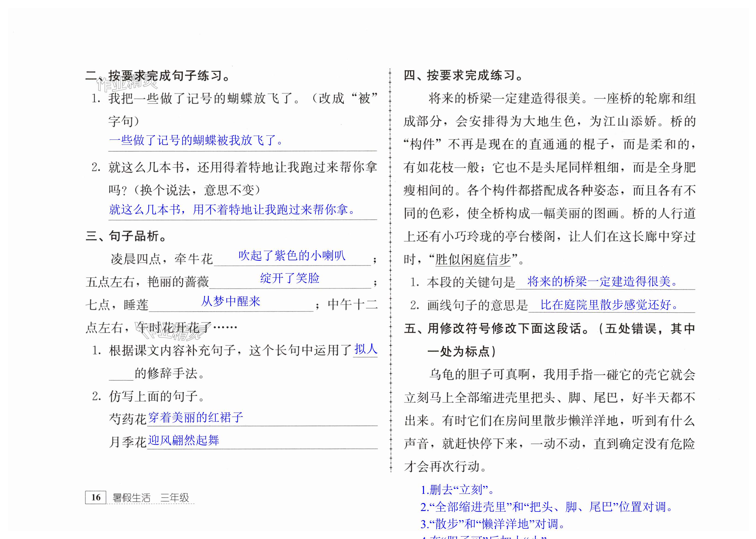Viewport: 756px width, 539px height.
Task: Click the 作业精灵 watermark near top-left heading
Action: tap(127, 84)
